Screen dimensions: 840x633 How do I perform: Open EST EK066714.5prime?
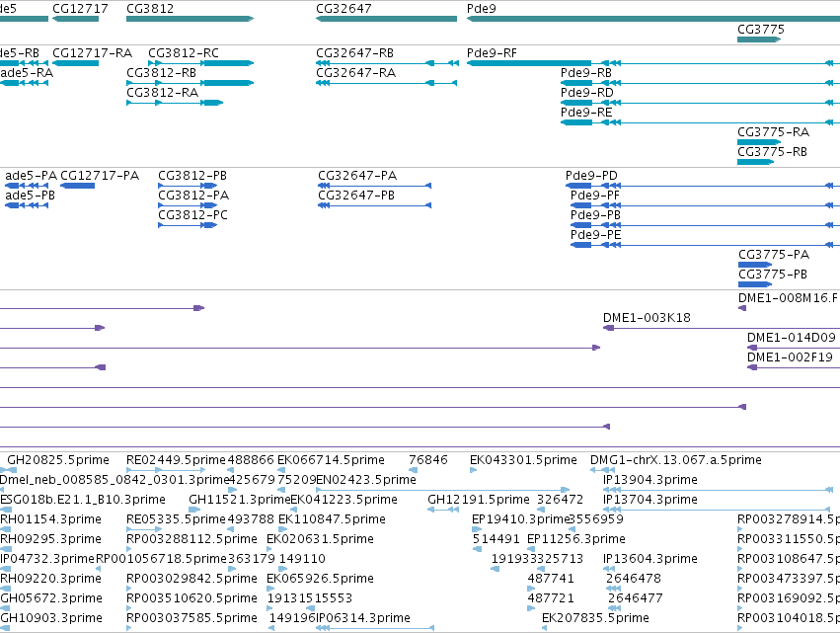331,460
